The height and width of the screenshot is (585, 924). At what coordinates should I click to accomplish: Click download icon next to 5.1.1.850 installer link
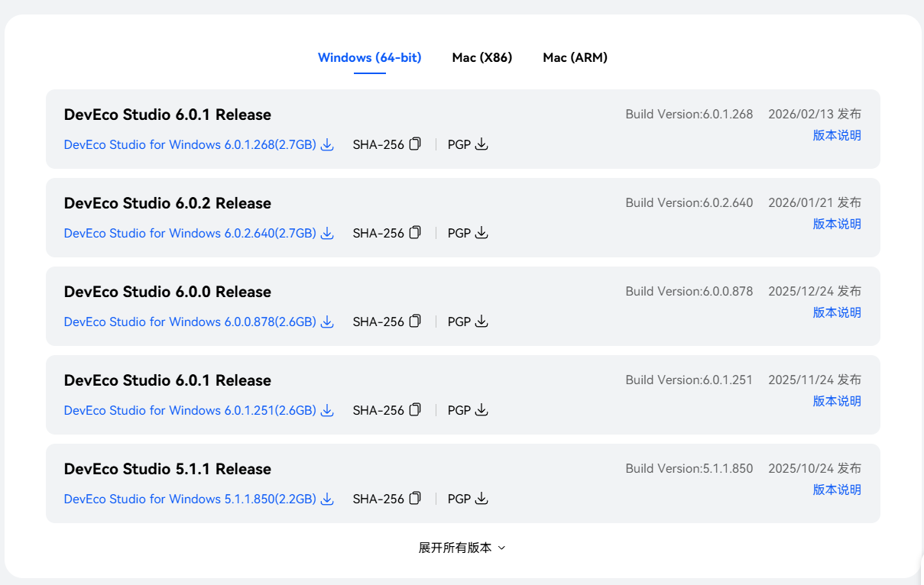click(327, 499)
